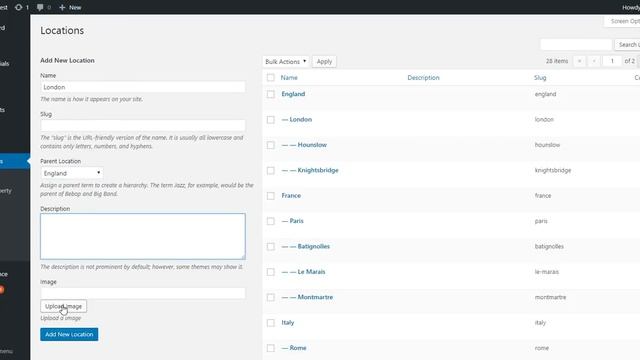Click the 'montmartre' slug text

click(550, 297)
